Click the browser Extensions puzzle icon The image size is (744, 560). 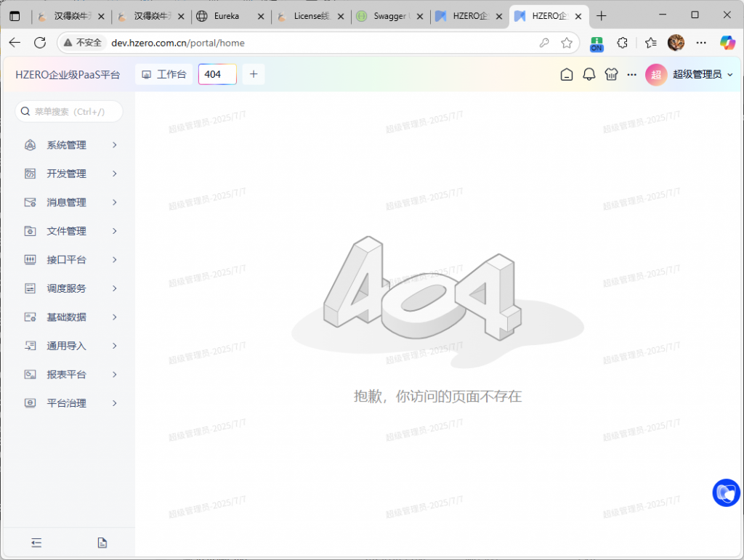pos(623,43)
